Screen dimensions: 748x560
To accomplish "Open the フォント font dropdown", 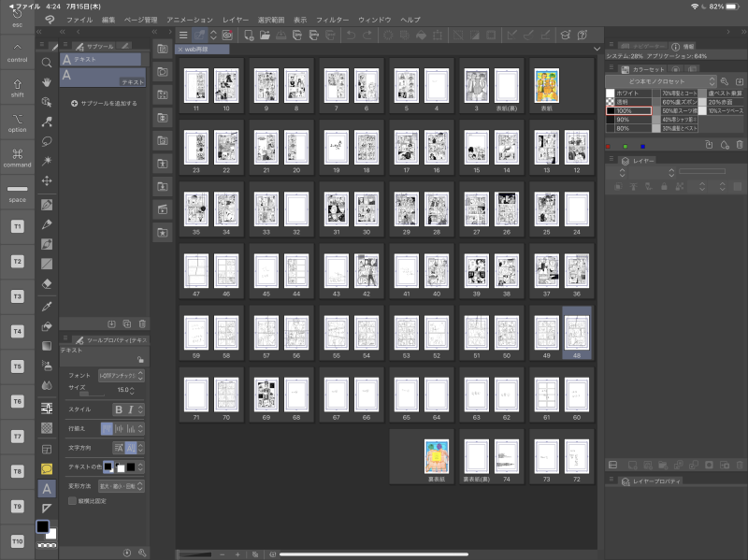I will click(x=122, y=376).
